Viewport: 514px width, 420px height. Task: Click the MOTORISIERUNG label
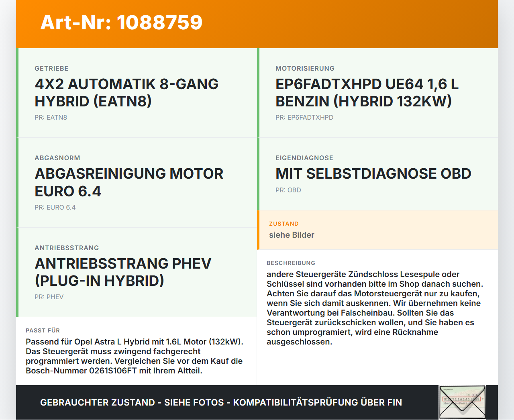pyautogui.click(x=305, y=69)
